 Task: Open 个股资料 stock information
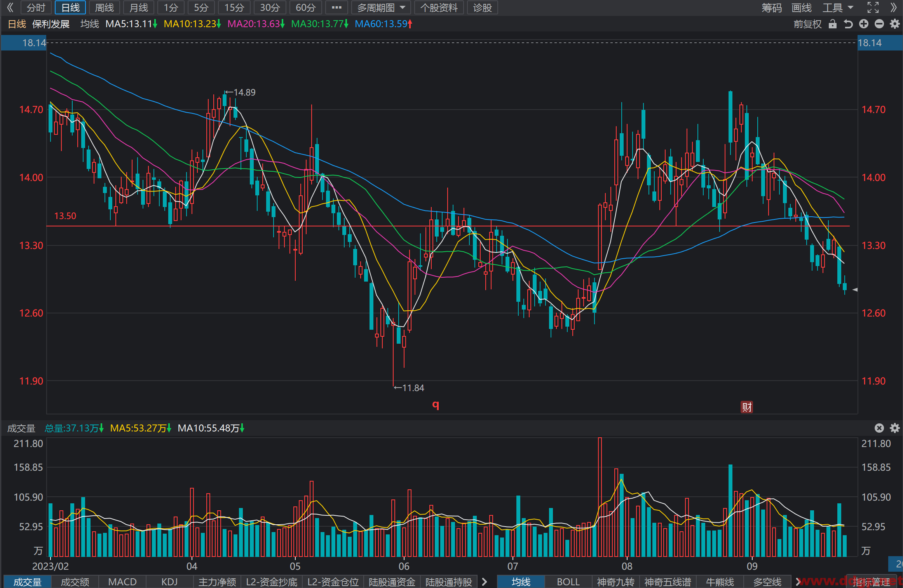point(439,7)
